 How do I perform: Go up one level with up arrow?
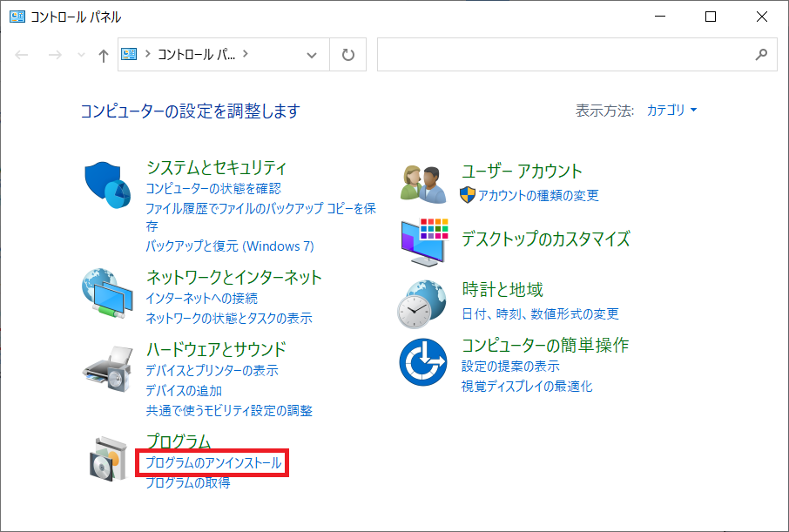click(104, 55)
